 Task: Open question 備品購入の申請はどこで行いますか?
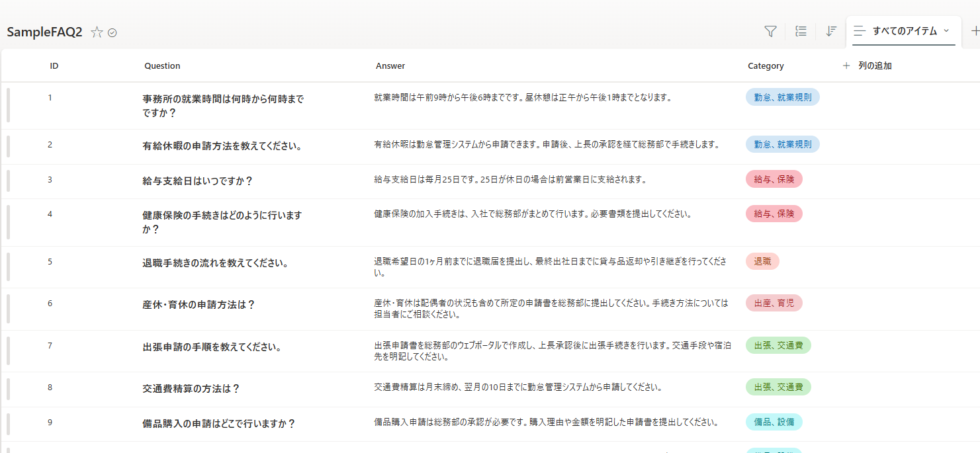point(219,424)
